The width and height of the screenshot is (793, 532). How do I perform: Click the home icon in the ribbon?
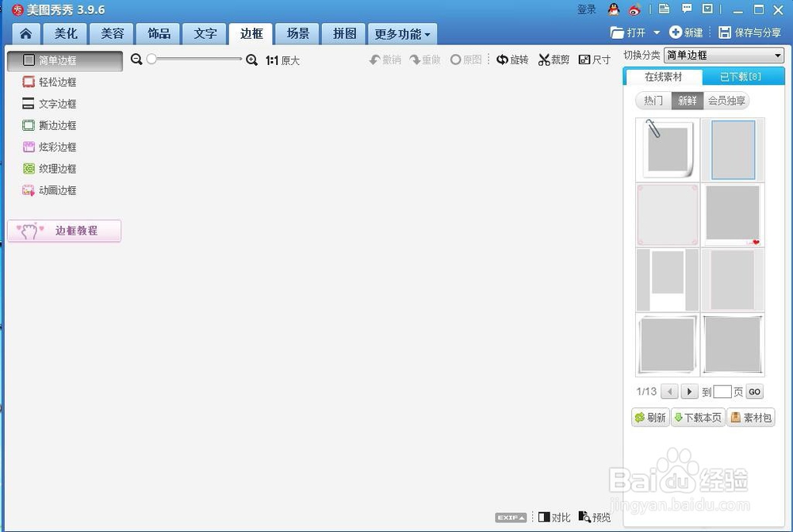(26, 33)
